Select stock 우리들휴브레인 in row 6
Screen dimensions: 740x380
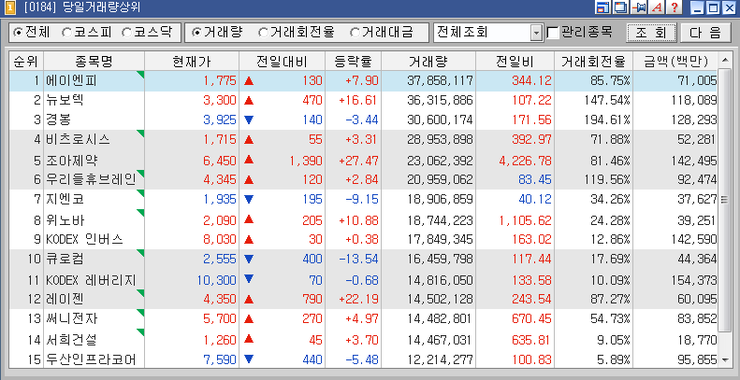click(x=91, y=180)
